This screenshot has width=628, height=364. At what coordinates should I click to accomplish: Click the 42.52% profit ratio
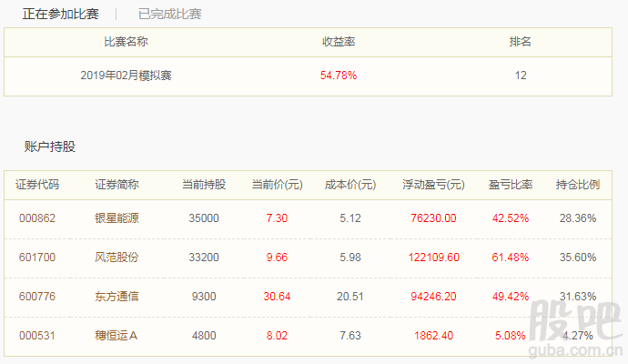pyautogui.click(x=511, y=218)
